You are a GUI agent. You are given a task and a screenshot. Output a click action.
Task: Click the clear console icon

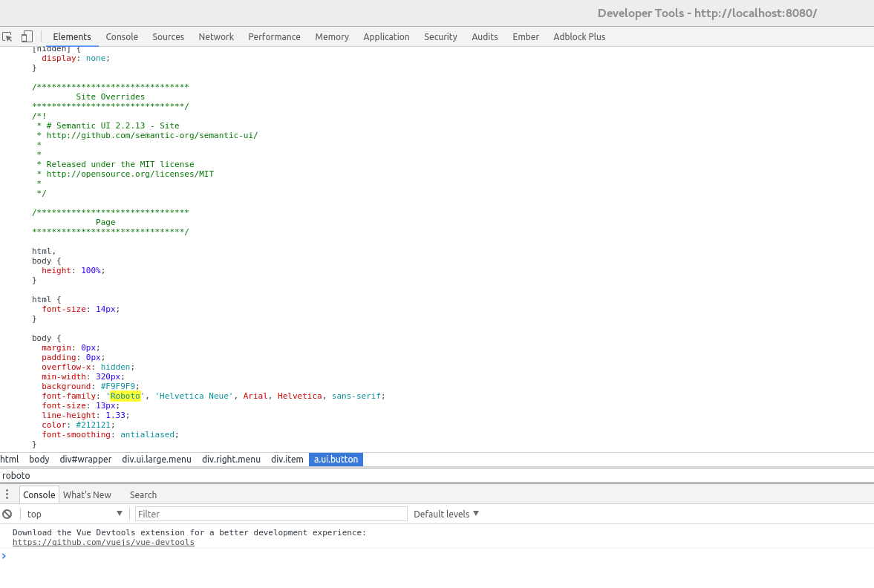pyautogui.click(x=7, y=514)
